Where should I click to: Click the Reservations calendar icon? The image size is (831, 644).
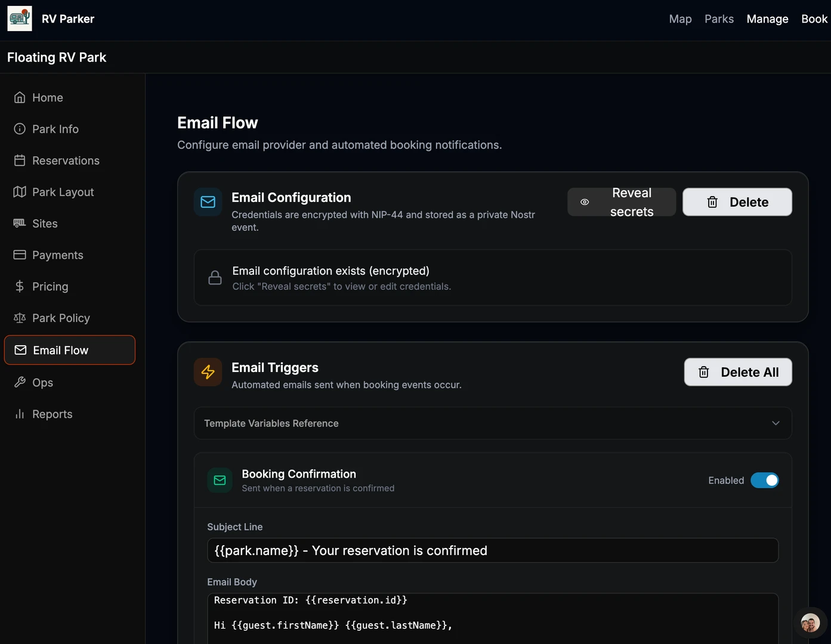coord(20,160)
